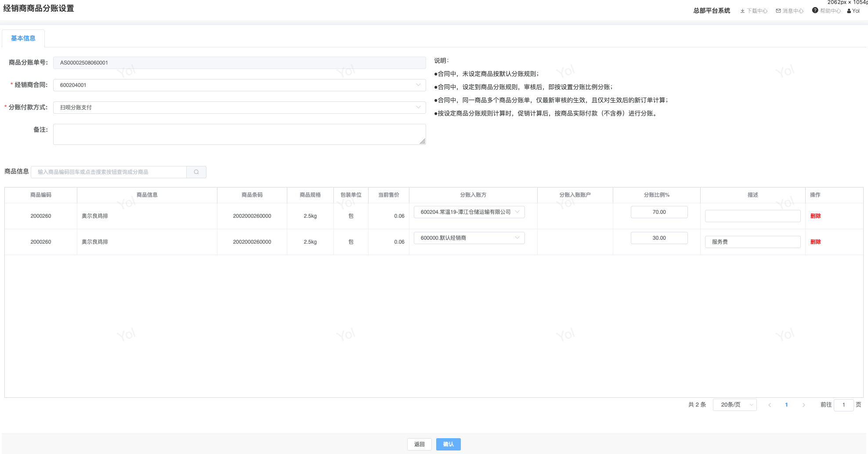Expand the 经销商合同 dropdown
The image size is (868, 454).
239,85
